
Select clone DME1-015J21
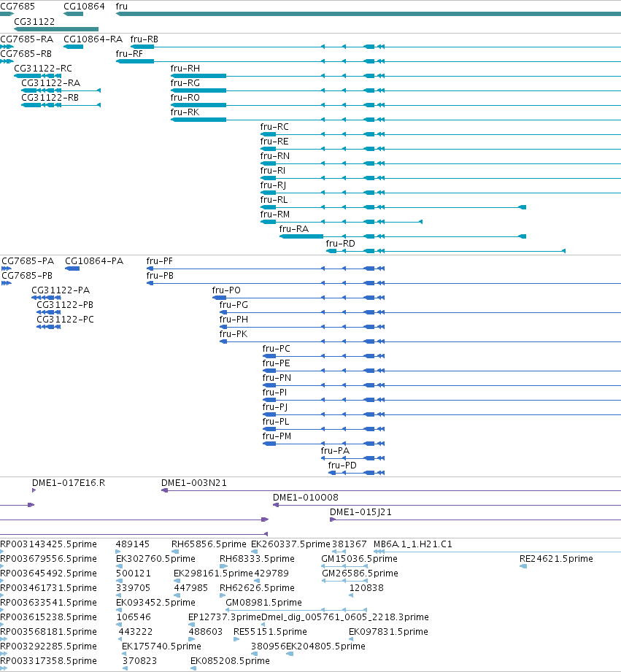360,511
